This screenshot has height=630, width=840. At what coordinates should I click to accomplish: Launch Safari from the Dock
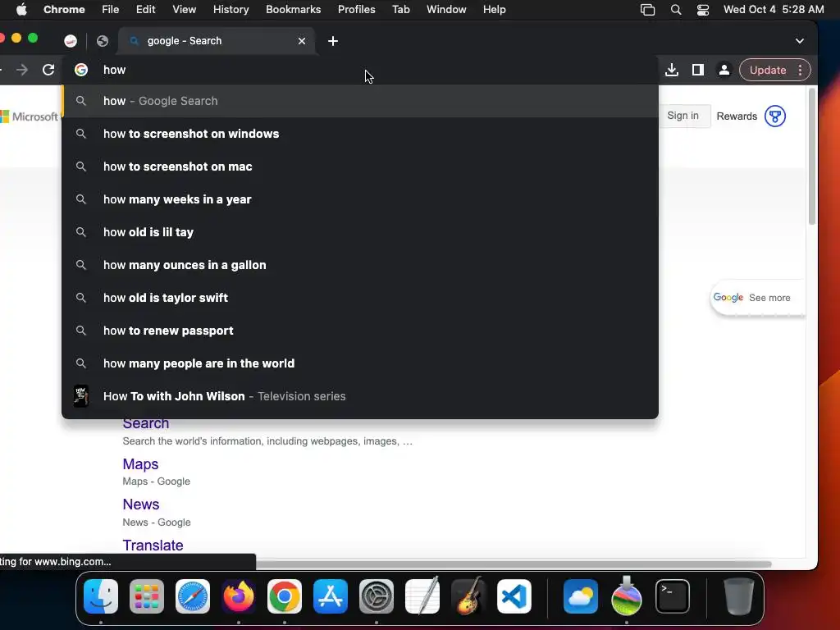[193, 596]
